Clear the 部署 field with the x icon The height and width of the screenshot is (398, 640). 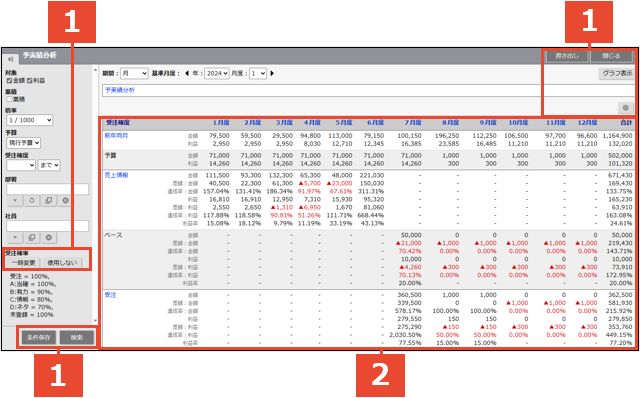[x=65, y=200]
